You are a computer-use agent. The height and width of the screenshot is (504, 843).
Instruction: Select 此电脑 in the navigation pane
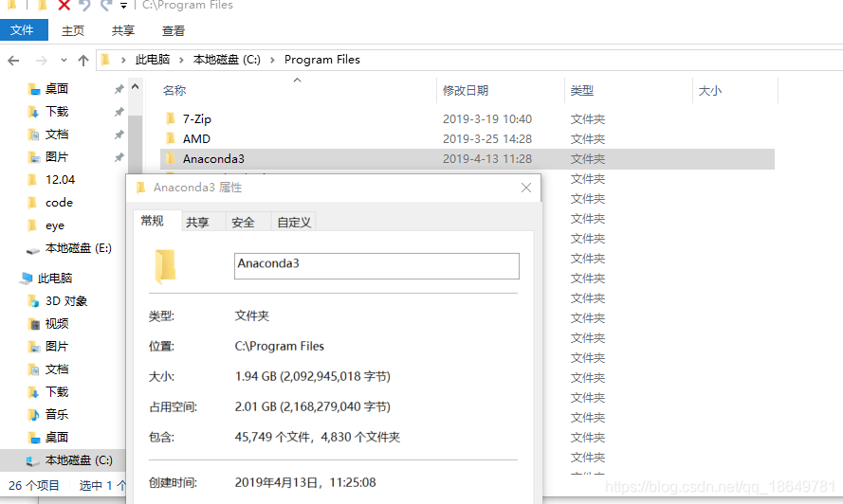55,278
